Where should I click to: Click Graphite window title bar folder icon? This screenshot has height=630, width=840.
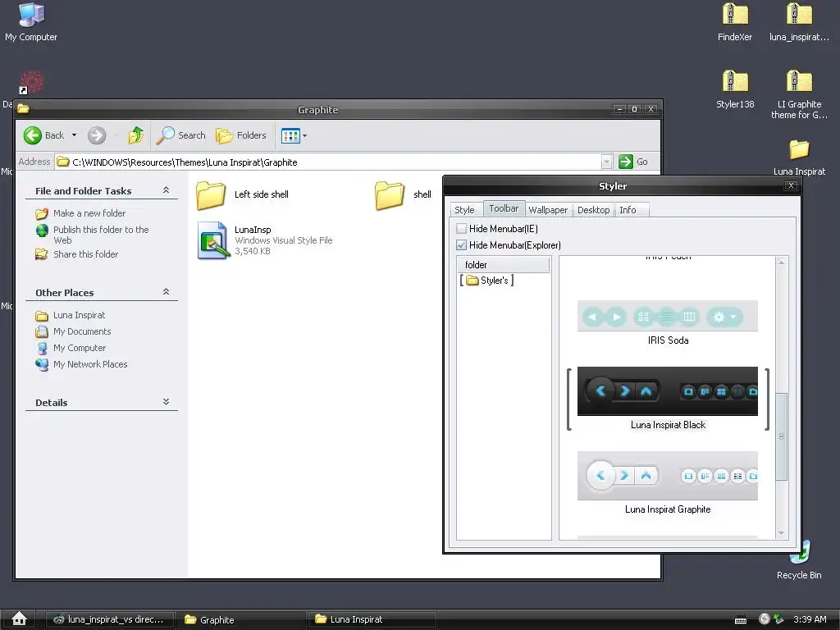click(23, 109)
